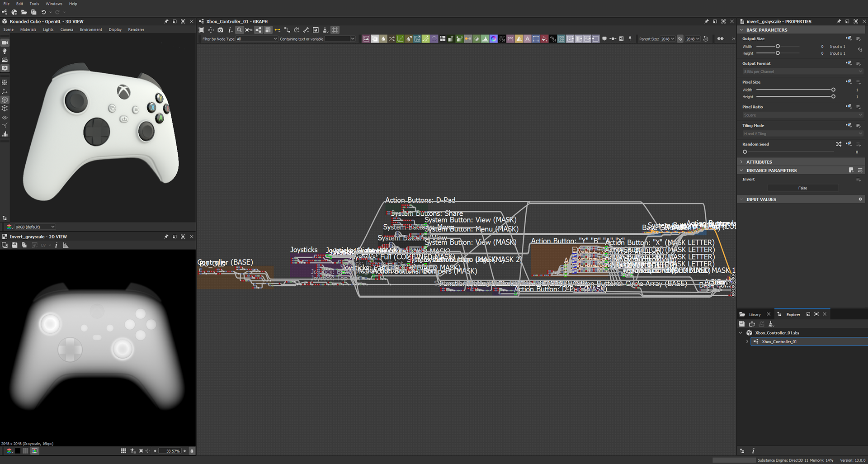Toggle the tiling grid icon in 2D view footer
Viewport: 868px width, 464px height.
[123, 451]
